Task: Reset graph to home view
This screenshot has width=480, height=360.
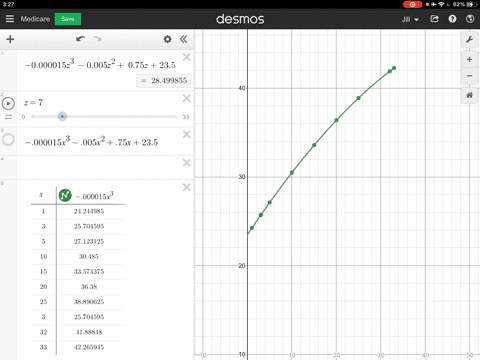Action: [469, 95]
